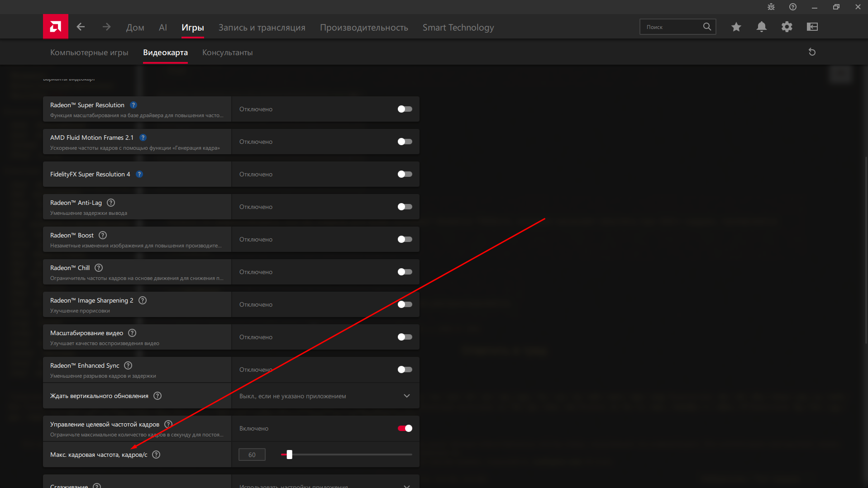Open the AI tab
The image size is (868, 488).
coord(163,28)
